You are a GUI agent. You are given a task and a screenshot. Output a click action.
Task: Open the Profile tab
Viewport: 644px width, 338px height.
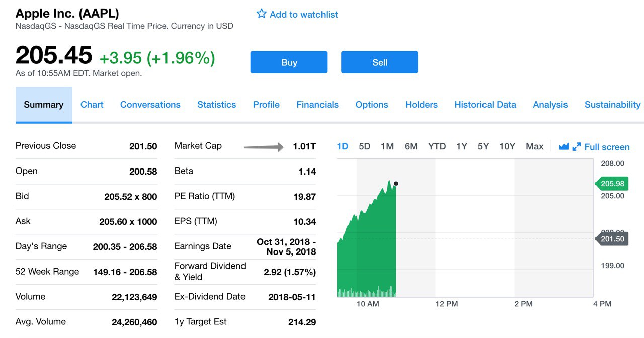point(266,105)
